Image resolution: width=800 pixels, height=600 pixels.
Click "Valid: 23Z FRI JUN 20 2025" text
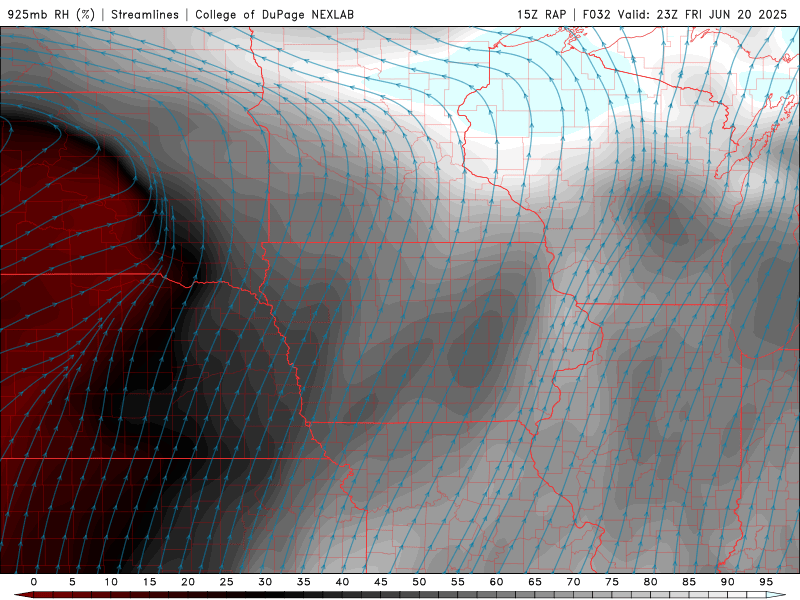pos(703,14)
